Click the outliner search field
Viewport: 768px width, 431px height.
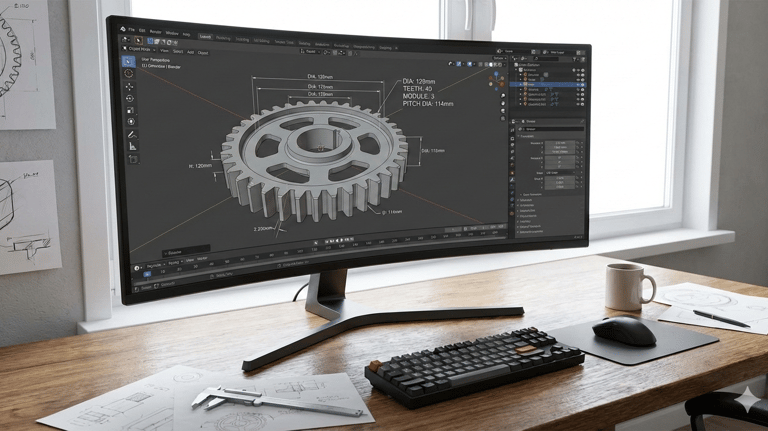pos(546,59)
